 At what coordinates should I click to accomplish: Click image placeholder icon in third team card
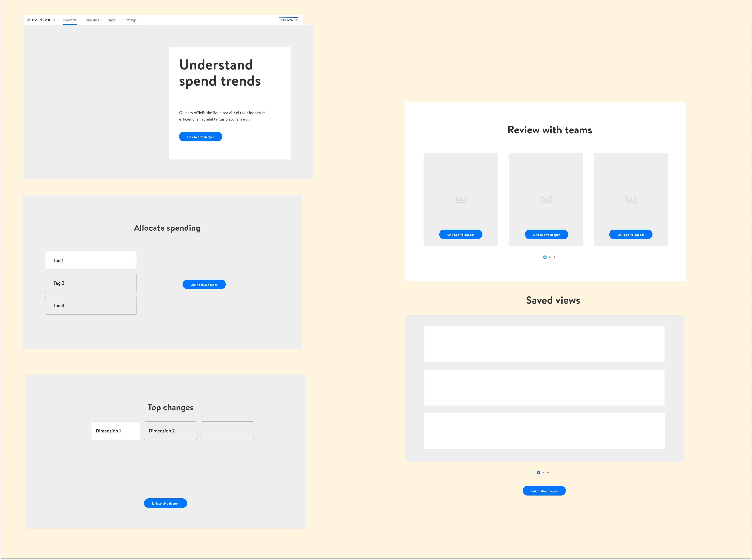click(631, 199)
